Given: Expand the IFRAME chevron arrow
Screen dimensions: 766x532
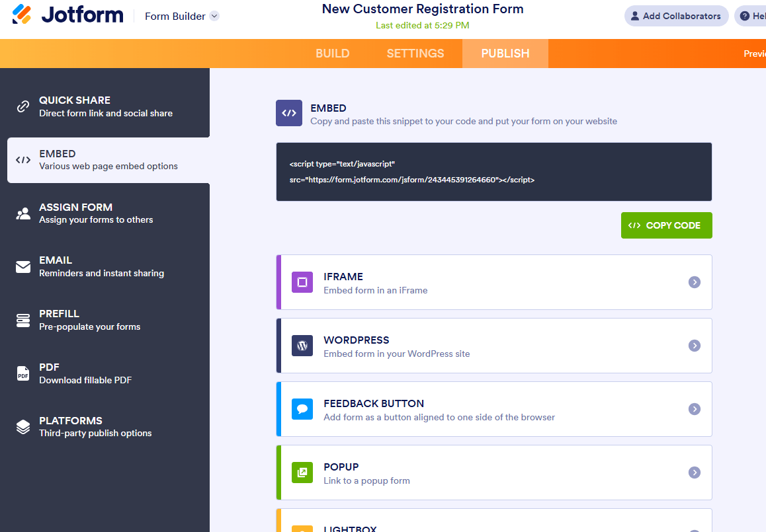Looking at the screenshot, I should coord(694,282).
